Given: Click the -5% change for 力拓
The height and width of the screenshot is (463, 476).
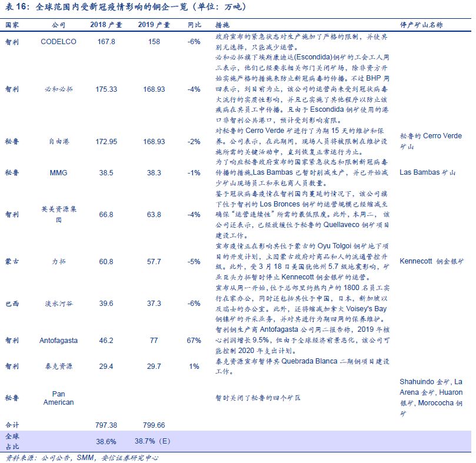Looking at the screenshot, I should click(x=194, y=261).
